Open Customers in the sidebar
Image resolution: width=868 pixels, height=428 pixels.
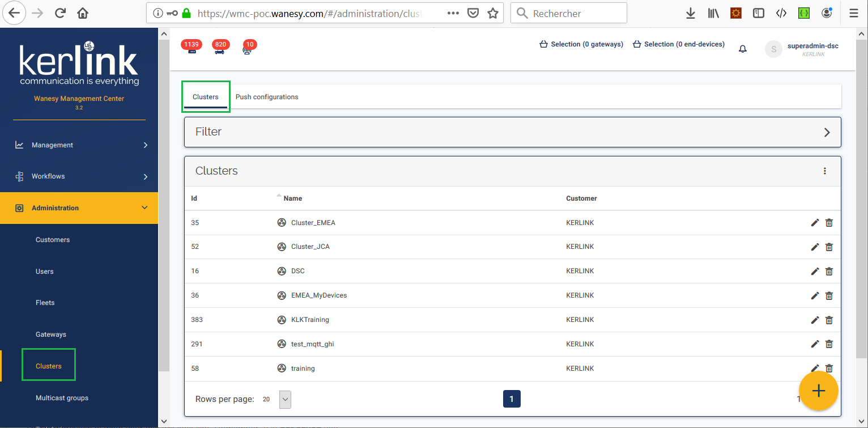point(53,240)
